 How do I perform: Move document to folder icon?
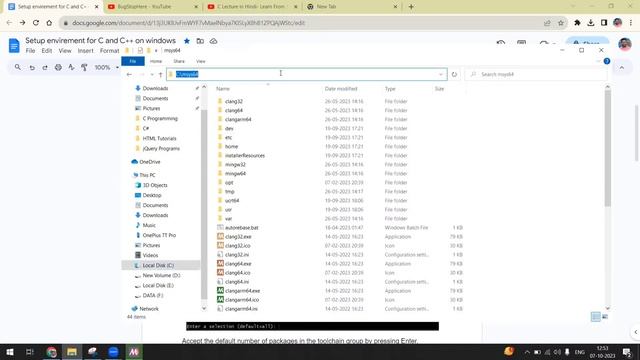(200, 41)
